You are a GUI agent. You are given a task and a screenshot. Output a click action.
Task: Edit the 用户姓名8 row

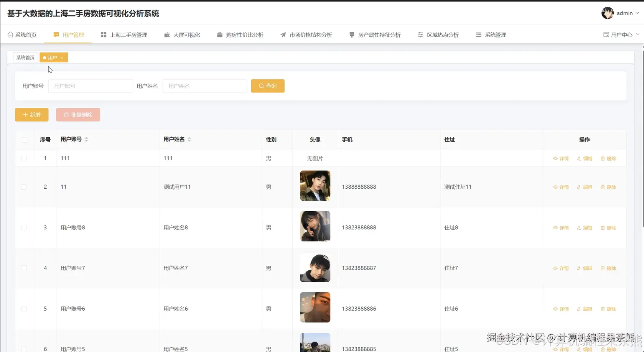585,228
